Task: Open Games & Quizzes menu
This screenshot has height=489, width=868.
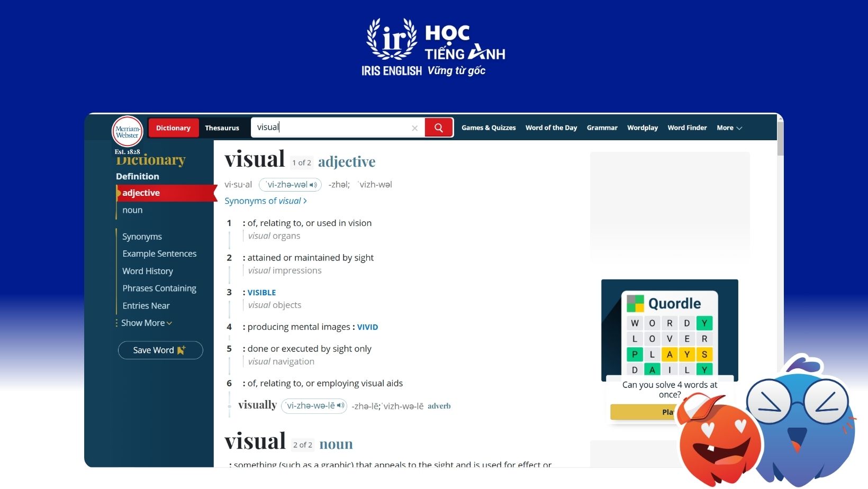Action: pos(489,128)
